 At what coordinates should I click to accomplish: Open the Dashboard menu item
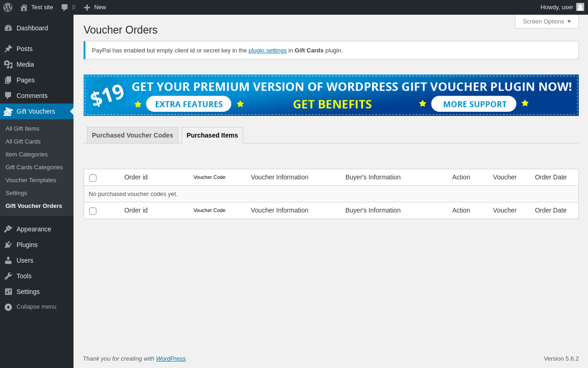coord(37,28)
